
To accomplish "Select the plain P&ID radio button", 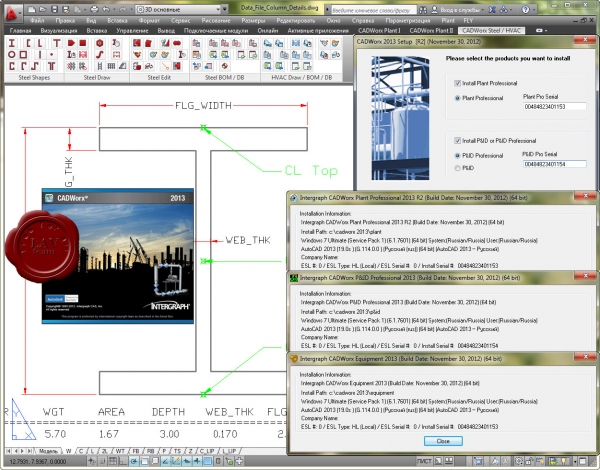I will pos(457,168).
